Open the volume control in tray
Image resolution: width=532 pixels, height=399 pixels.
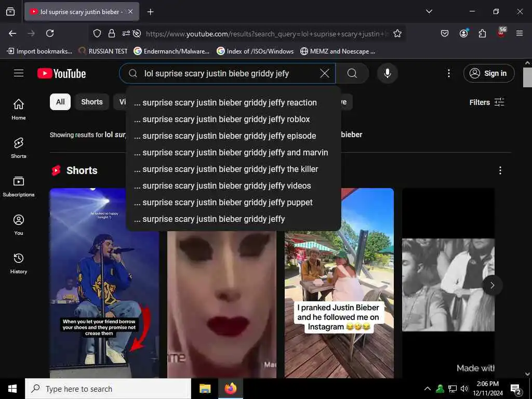pyautogui.click(x=464, y=389)
